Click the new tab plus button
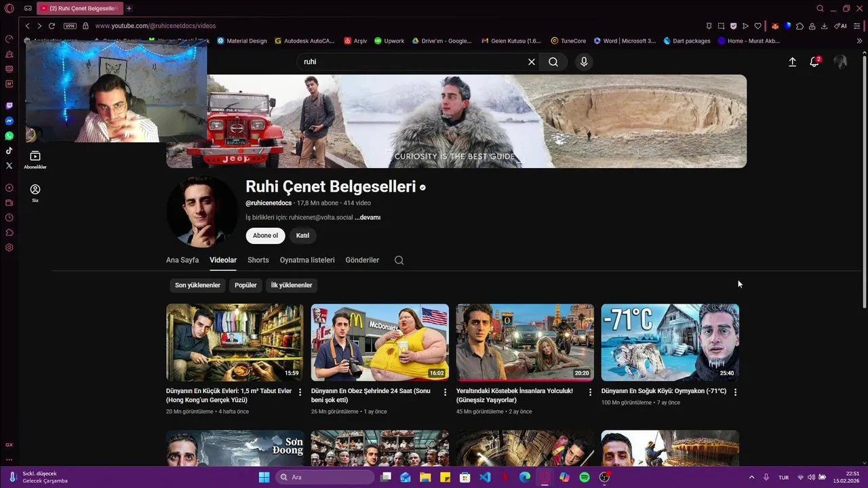The height and width of the screenshot is (488, 868). [x=129, y=9]
